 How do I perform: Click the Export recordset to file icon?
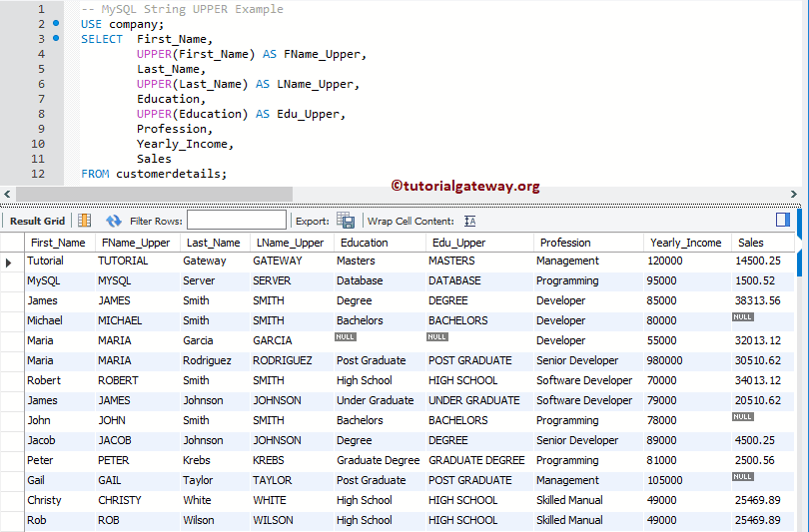[346, 221]
